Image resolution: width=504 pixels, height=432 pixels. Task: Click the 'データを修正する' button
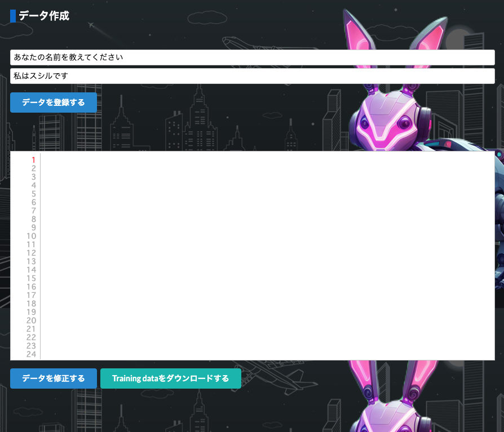click(54, 378)
